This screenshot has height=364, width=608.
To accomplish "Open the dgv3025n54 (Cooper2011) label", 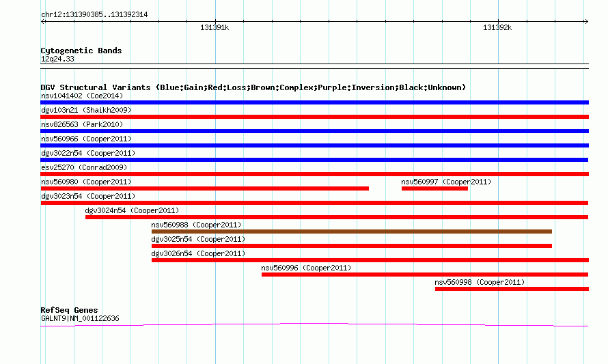I will 198,239.
